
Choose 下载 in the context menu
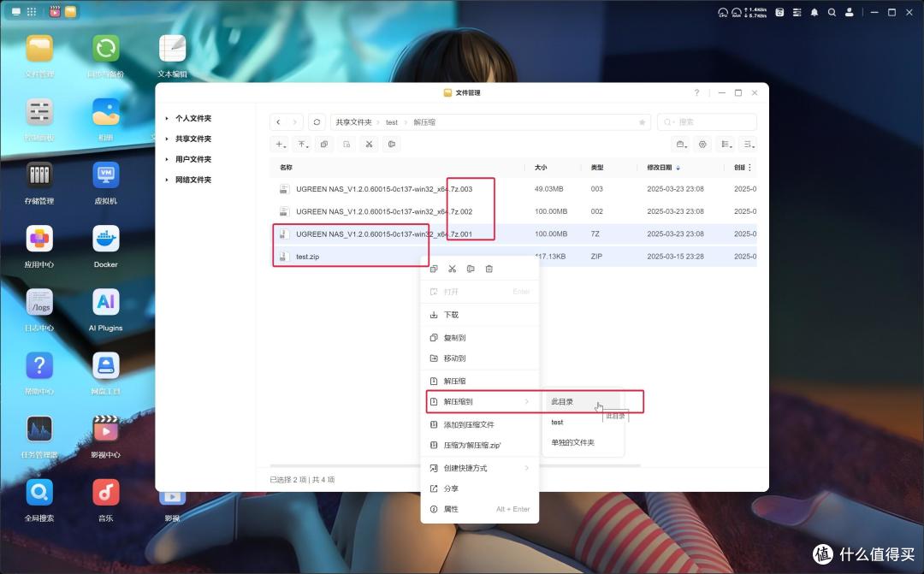480,315
